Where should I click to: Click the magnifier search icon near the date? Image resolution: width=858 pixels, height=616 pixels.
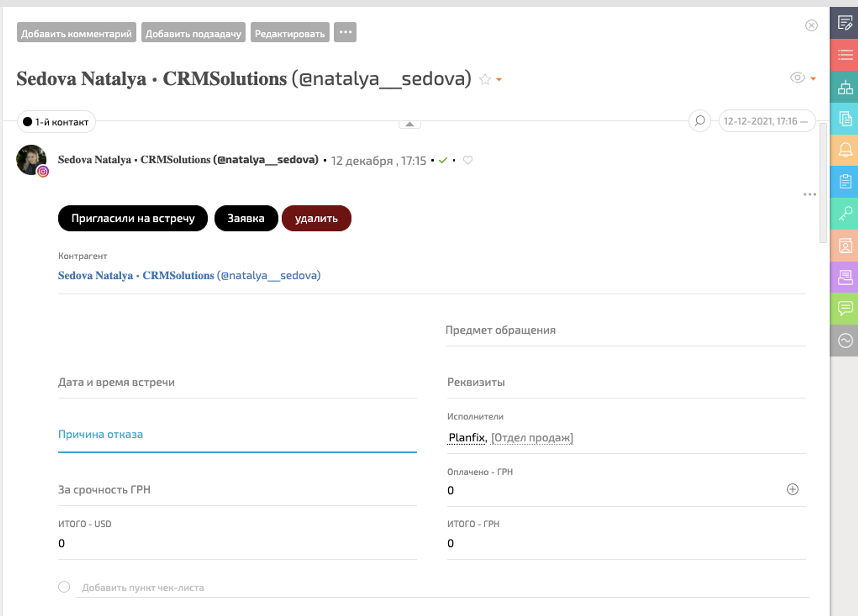[700, 121]
